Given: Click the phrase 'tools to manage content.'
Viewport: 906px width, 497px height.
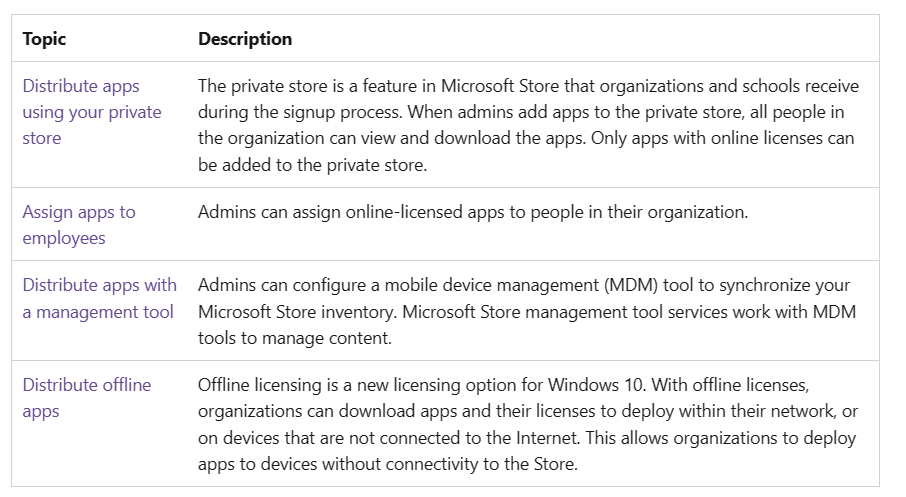Looking at the screenshot, I should click(295, 338).
